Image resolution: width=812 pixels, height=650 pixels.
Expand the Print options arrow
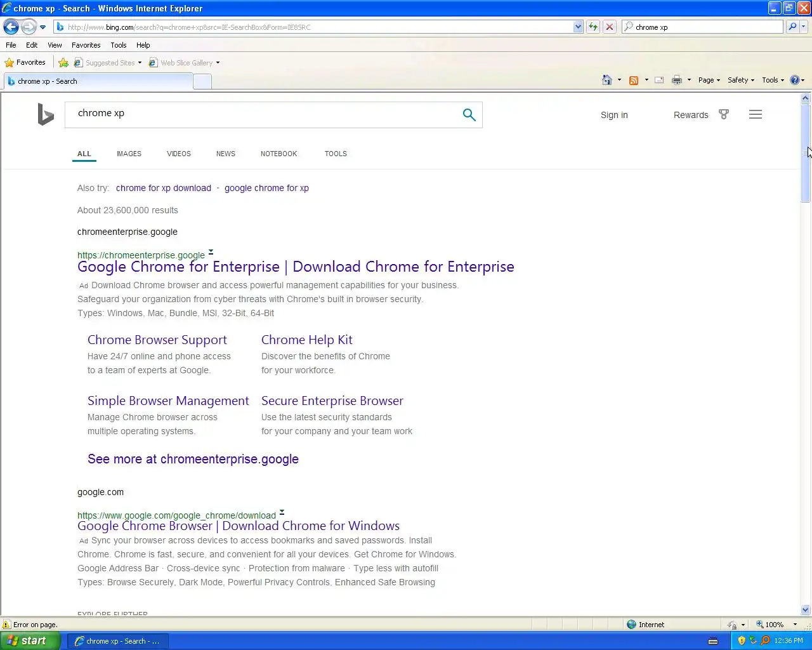tap(689, 80)
